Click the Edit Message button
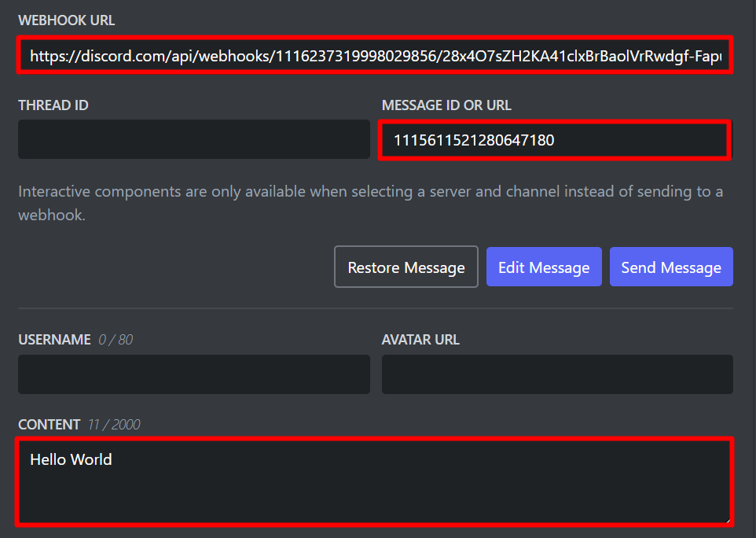 coord(544,267)
